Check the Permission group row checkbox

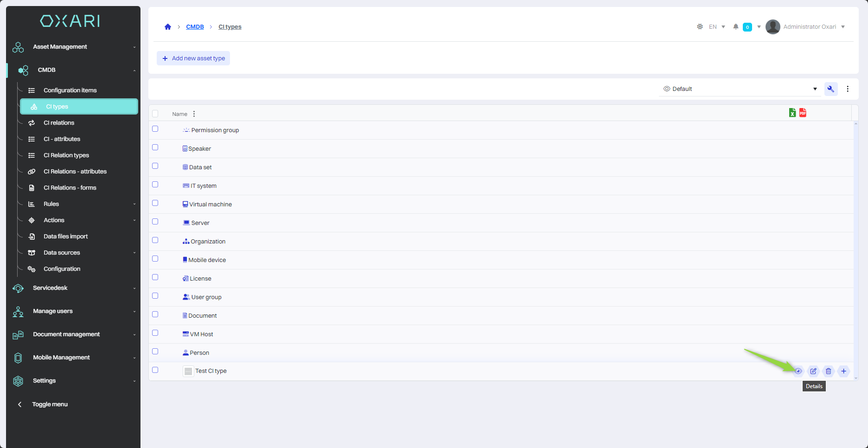click(155, 129)
